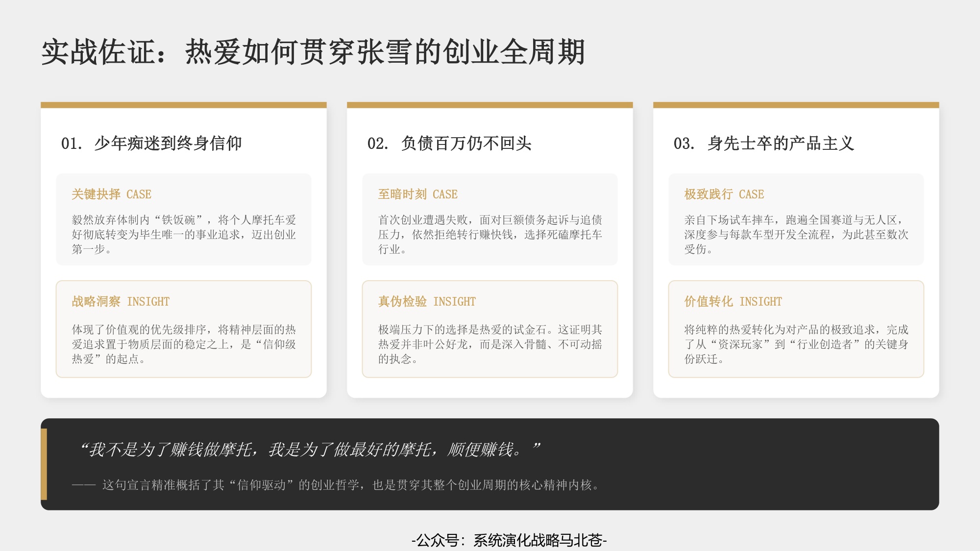Image resolution: width=980 pixels, height=551 pixels.
Task: Click the footer 公众号 系统演化战略马北苍 text
Action: (510, 540)
